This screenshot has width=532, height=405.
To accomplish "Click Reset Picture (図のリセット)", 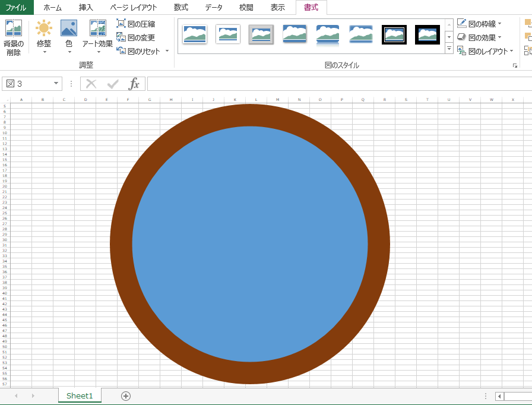I will pyautogui.click(x=138, y=51).
